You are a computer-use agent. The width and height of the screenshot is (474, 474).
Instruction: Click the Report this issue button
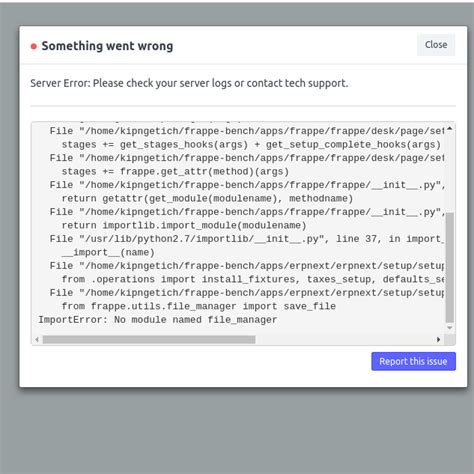point(413,361)
